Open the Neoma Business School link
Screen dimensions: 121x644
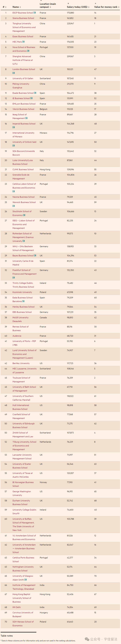24,197
